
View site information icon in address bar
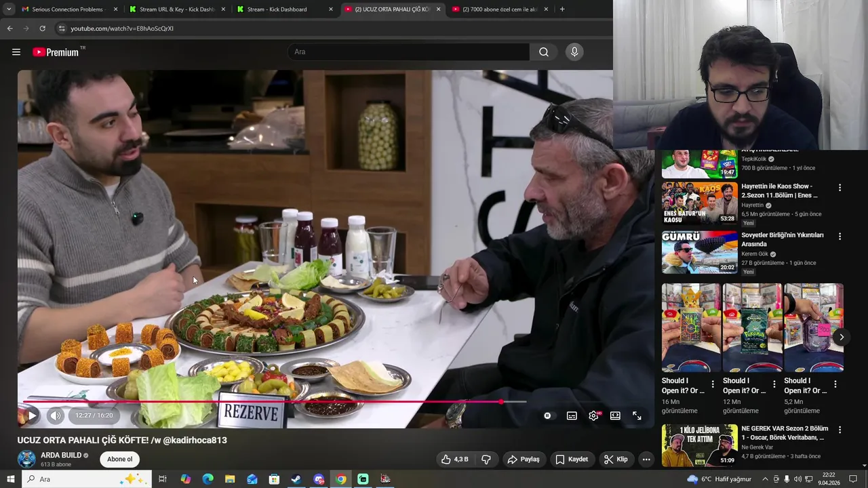61,28
